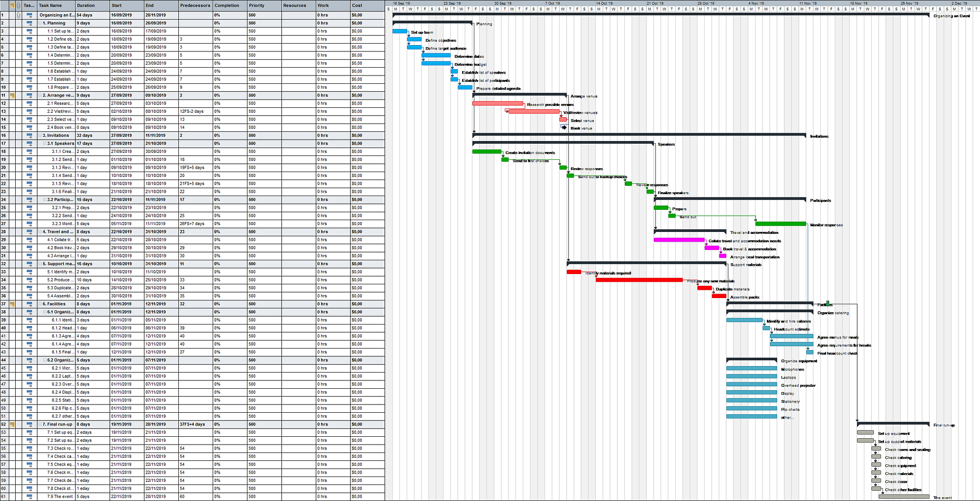Select the '7.9 The event' task name cell
Screen dimensions: 980x501
[56, 497]
